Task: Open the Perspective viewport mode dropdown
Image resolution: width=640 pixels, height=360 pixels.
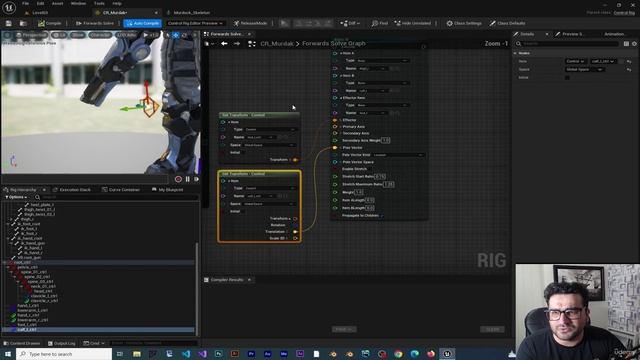Action: tap(31, 35)
